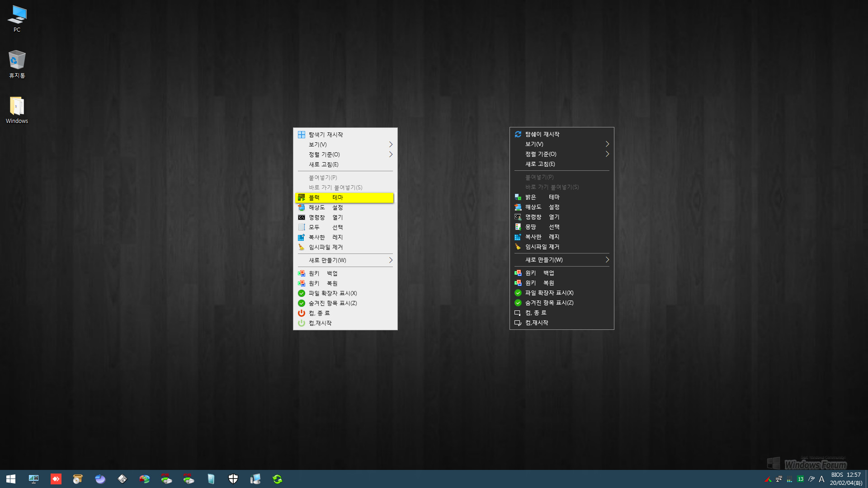Run 원키 복원 from the dark menu
Image resolution: width=868 pixels, height=488 pixels.
pos(561,283)
